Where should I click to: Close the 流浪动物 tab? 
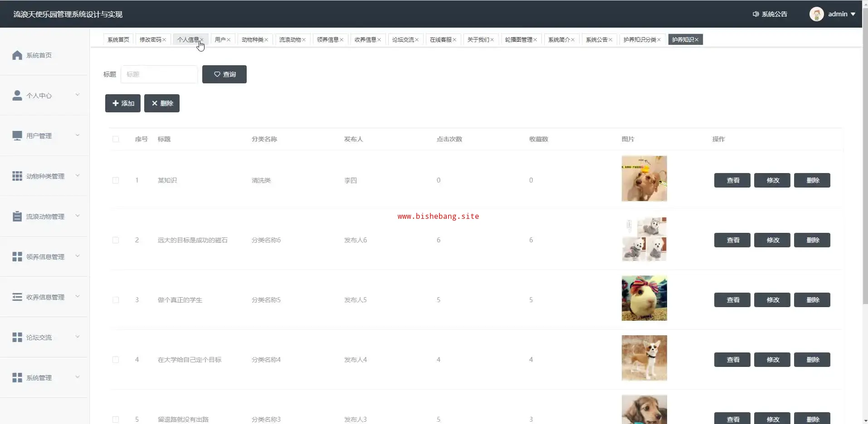click(x=304, y=40)
